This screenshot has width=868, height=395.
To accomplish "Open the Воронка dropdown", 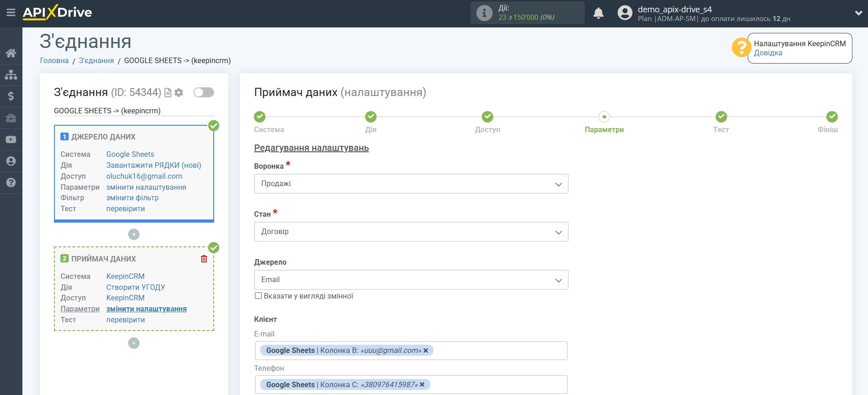I will [x=411, y=184].
